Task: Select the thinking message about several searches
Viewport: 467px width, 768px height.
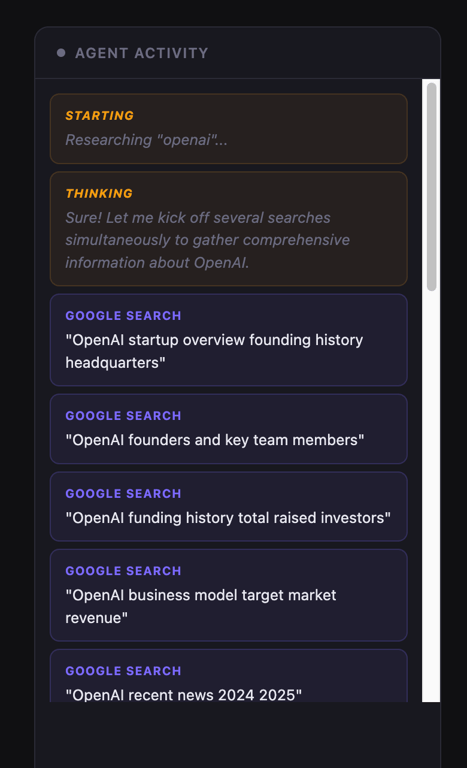Action: point(208,240)
